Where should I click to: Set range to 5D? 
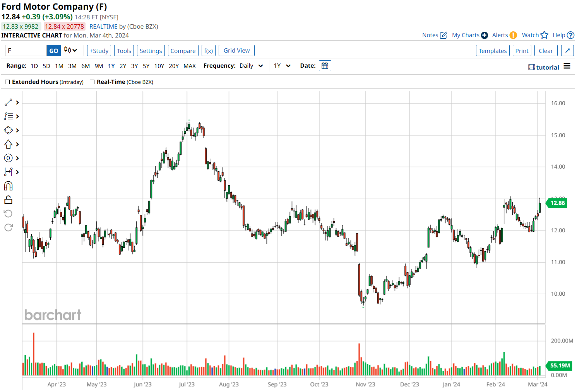tap(46, 66)
